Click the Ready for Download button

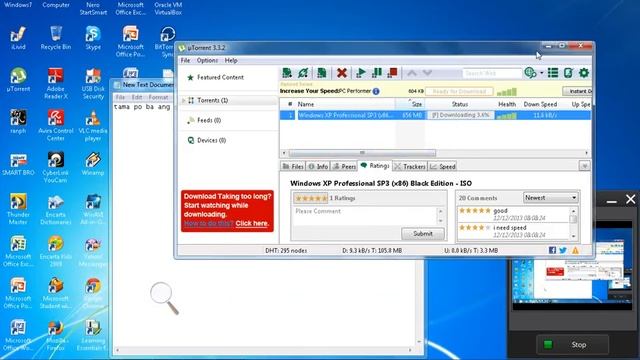click(459, 91)
